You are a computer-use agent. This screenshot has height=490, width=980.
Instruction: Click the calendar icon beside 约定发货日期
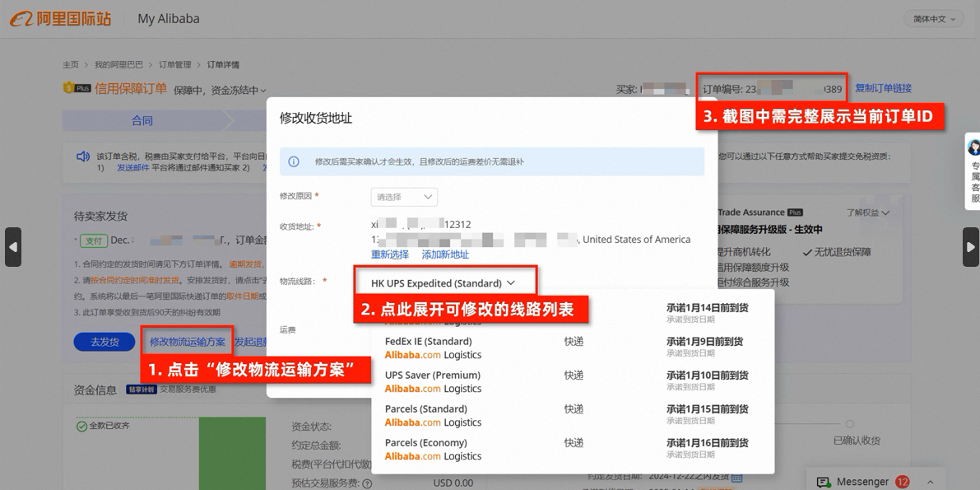(x=737, y=478)
